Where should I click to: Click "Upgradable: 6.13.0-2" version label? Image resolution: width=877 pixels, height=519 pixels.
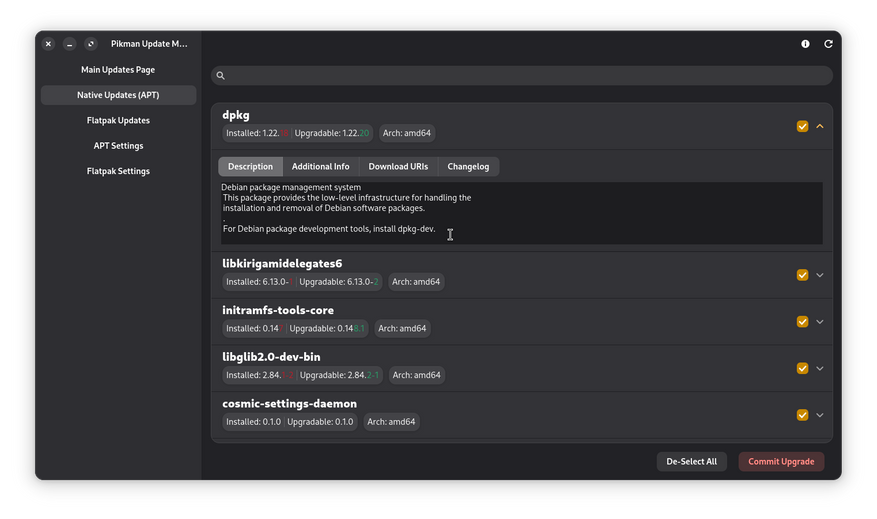point(339,282)
